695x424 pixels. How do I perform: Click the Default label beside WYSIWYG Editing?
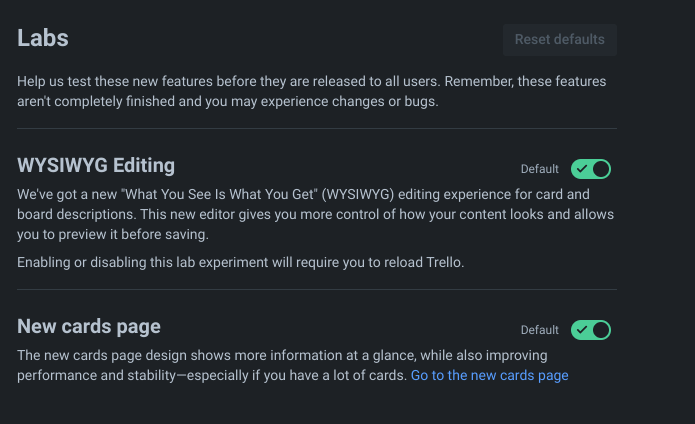[540, 170]
